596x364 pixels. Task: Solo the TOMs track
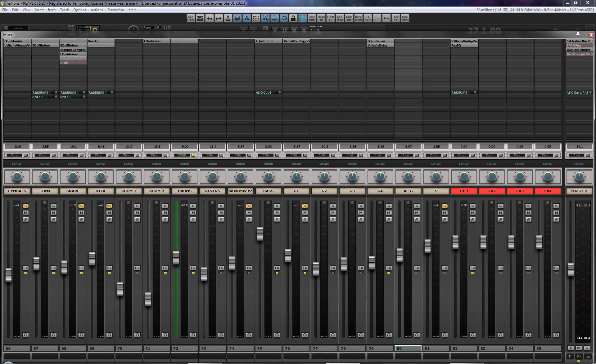click(53, 206)
